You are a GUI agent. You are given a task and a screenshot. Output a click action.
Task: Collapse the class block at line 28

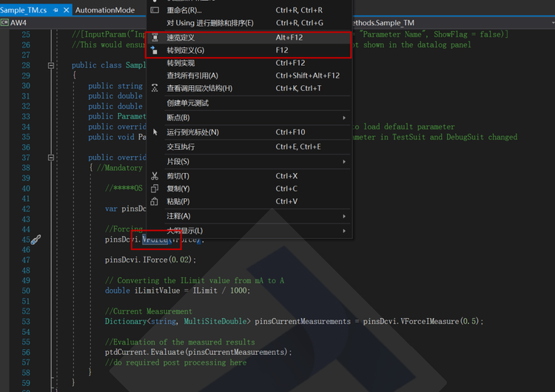coord(51,65)
